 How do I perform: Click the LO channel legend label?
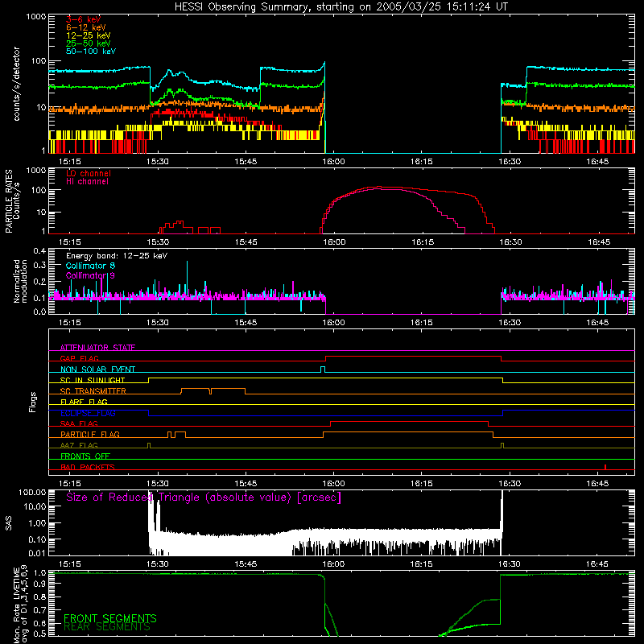89,173
